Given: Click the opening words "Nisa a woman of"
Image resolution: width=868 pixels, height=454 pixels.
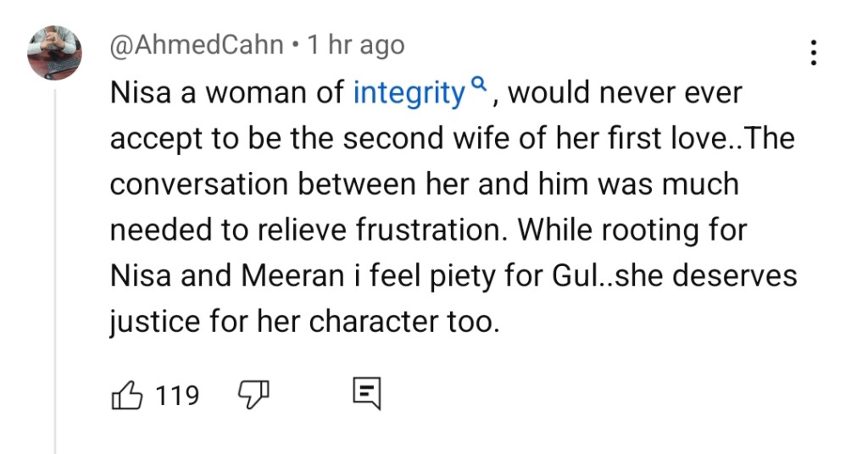Looking at the screenshot, I should 227,92.
